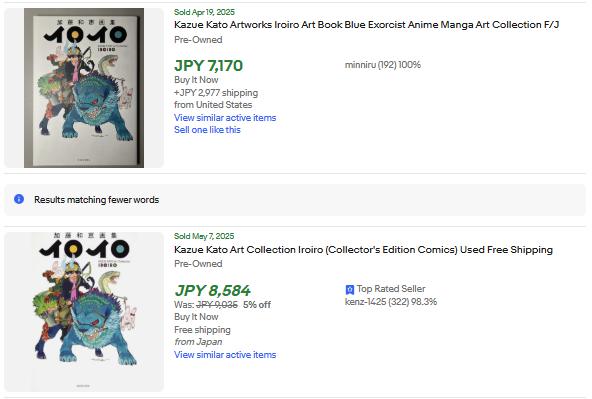Click the struck-through 'JPY 9,035' was-price
The width and height of the screenshot is (592, 399).
[217, 305]
